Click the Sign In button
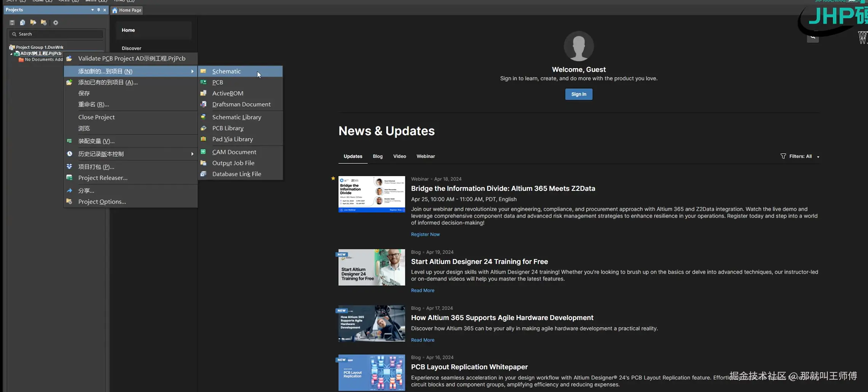 coord(579,94)
